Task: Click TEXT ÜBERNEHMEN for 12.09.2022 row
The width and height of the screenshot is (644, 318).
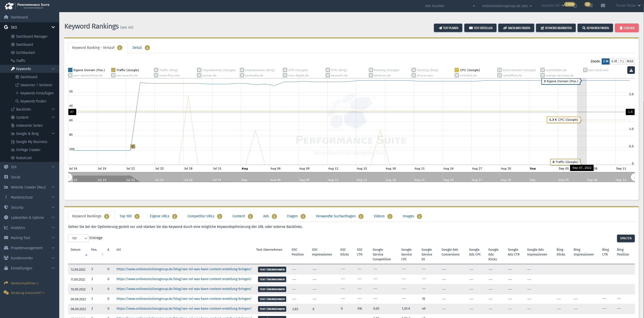Action: point(272,269)
